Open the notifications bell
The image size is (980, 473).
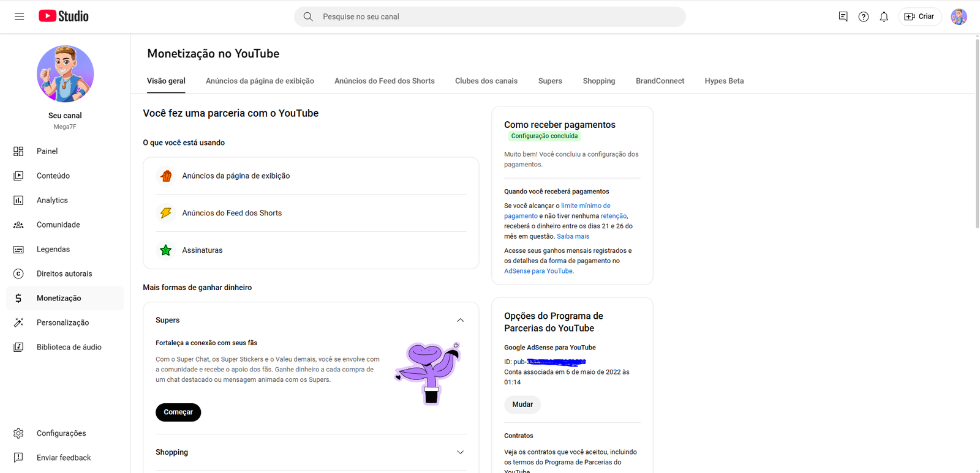884,17
